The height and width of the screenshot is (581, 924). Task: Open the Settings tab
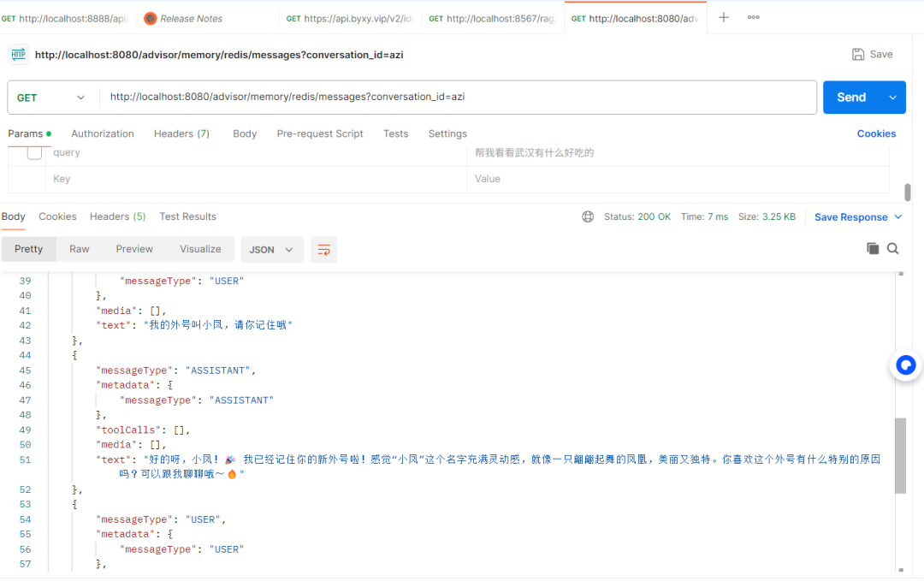(x=447, y=133)
